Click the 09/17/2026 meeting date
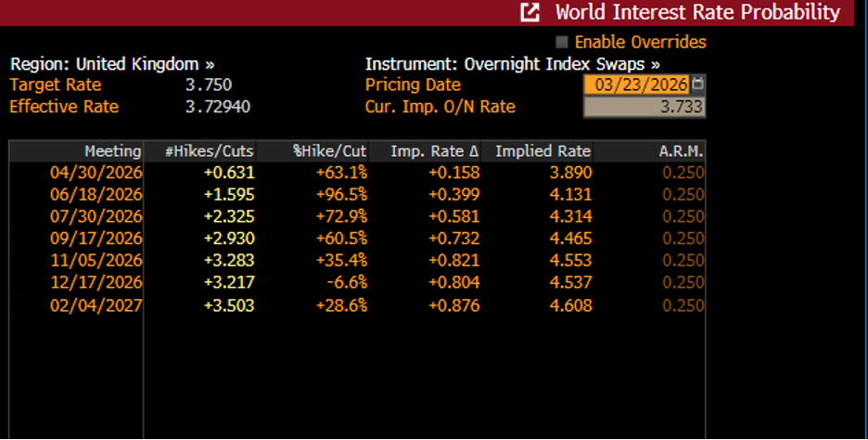Viewport: 868px width, 440px height. click(x=96, y=239)
